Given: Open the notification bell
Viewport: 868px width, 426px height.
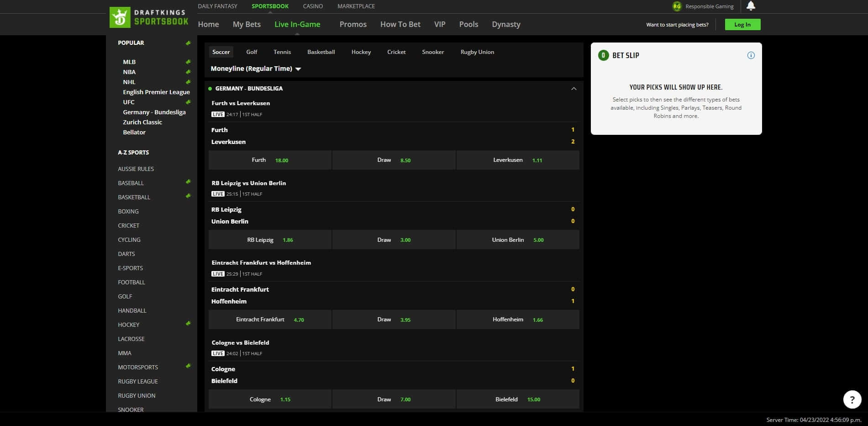Looking at the screenshot, I should (750, 6).
